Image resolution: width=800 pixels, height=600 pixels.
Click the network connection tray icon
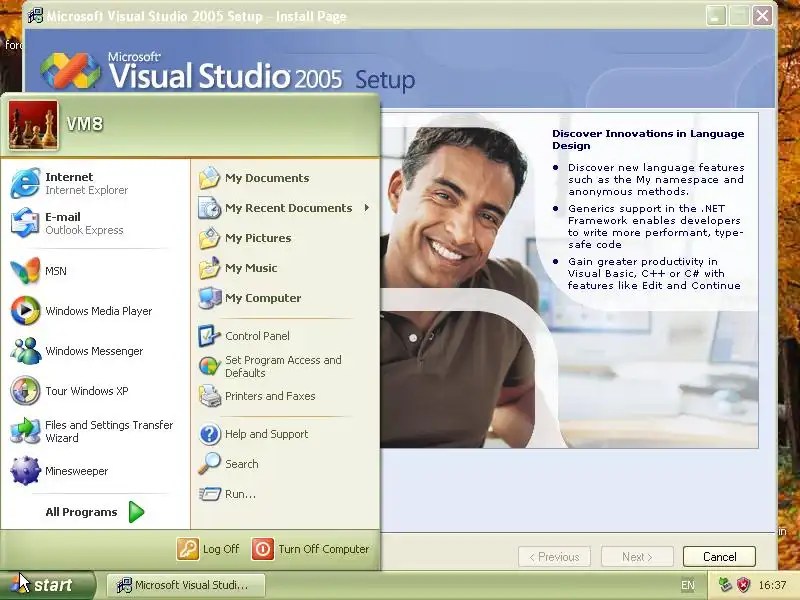[724, 584]
